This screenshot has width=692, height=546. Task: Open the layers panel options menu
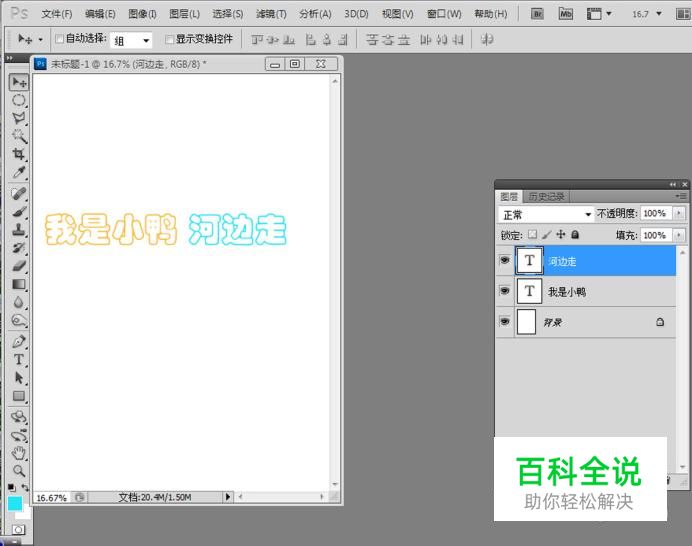[x=681, y=196]
